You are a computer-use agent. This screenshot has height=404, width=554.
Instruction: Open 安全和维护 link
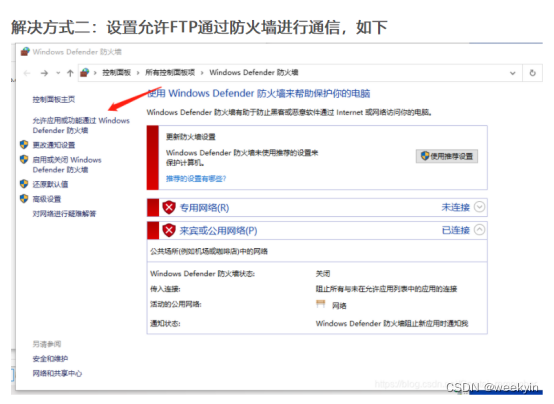click(50, 359)
